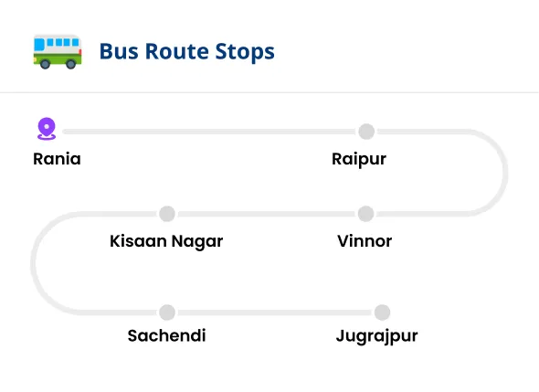Click route line between Kisaan Nagar and Vinnor
This screenshot has width=539, height=392.
click(x=267, y=214)
